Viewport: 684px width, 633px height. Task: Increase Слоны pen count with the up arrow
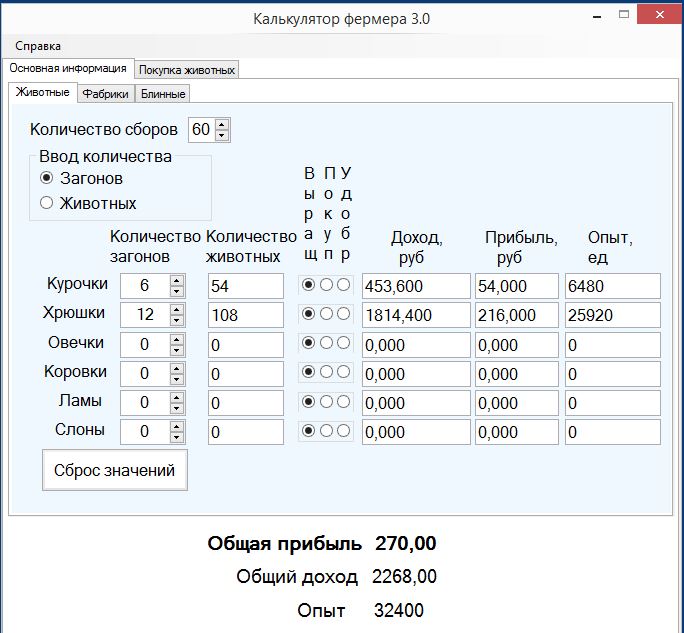click(177, 427)
